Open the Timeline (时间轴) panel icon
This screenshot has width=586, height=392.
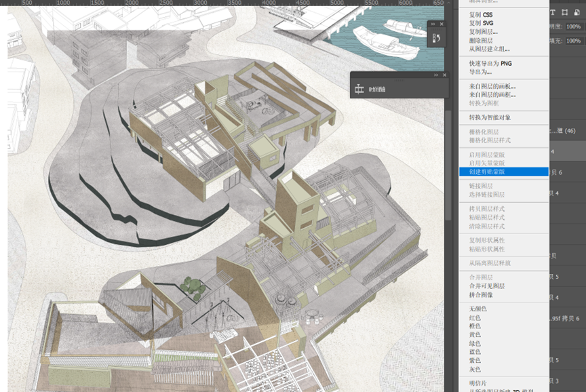[x=359, y=89]
